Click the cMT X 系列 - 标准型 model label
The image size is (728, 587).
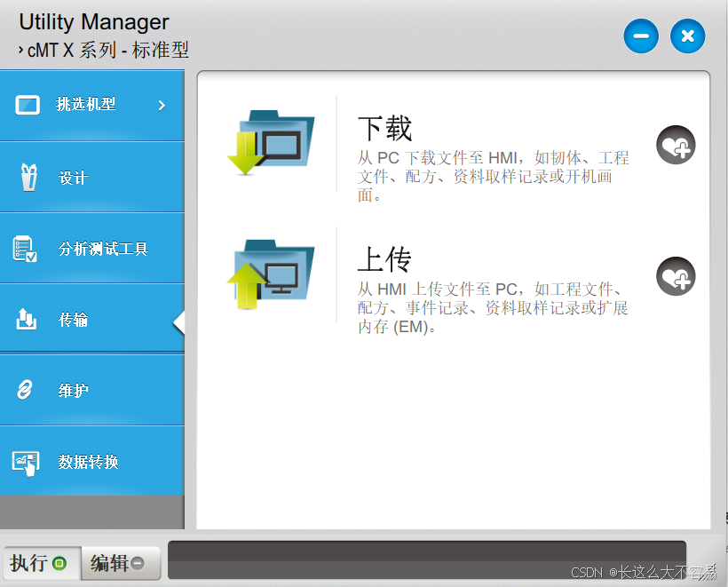pos(107,50)
